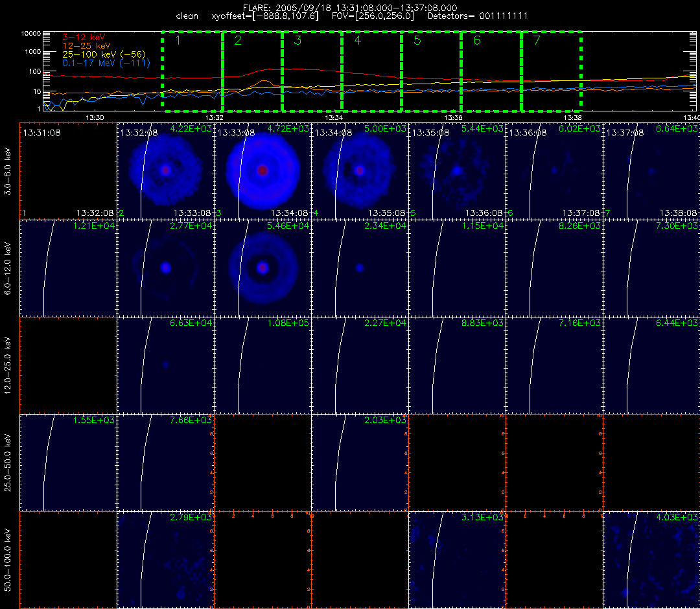This screenshot has height=609, width=700.
Task: Click the '13:36' time axis label
Action: (x=453, y=118)
